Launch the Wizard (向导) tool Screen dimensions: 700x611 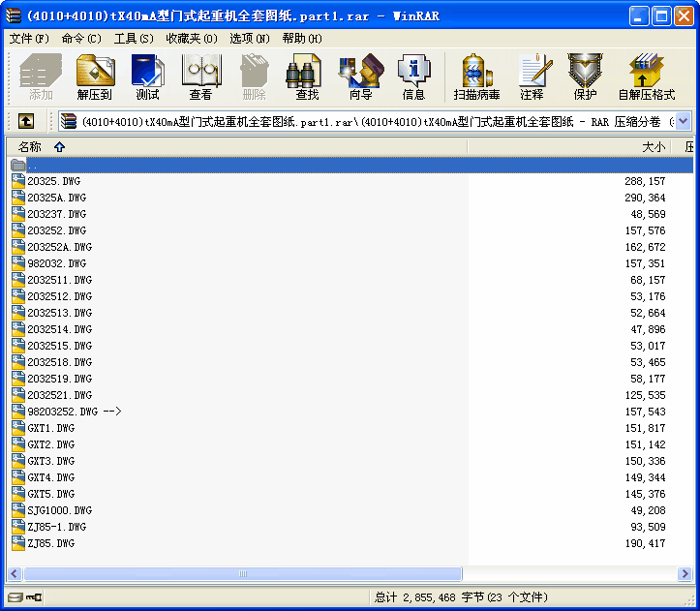click(360, 76)
